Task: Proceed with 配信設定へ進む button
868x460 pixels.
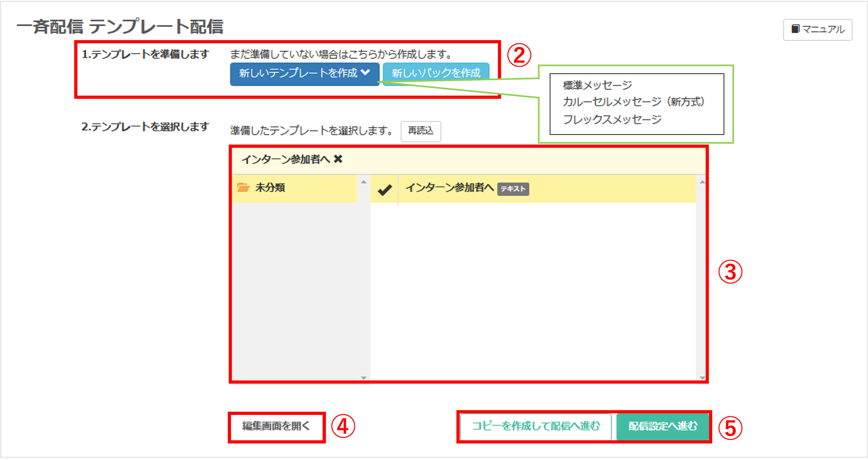Action: 662,426
